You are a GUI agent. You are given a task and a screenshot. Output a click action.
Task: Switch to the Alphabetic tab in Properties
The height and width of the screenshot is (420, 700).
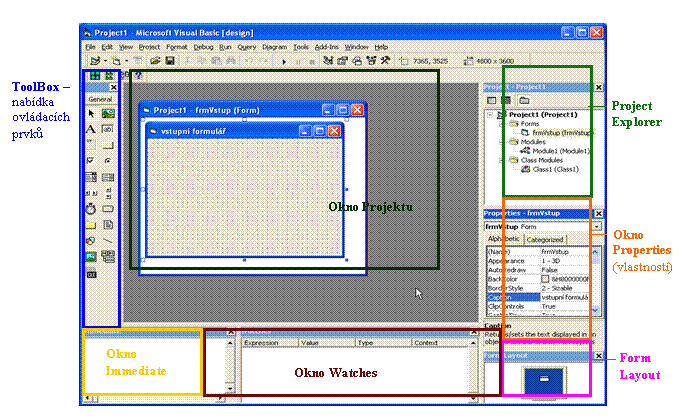(x=504, y=239)
